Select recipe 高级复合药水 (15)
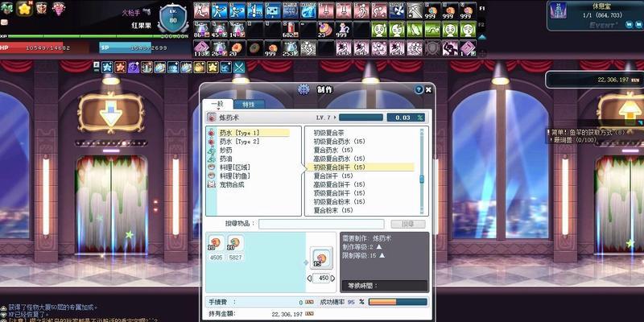644x322 pixels. pyautogui.click(x=339, y=159)
